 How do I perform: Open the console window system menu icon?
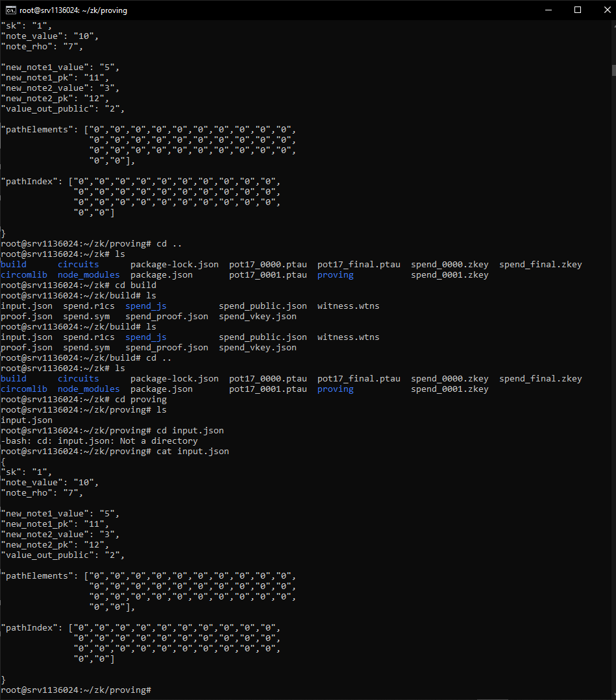pyautogui.click(x=11, y=10)
